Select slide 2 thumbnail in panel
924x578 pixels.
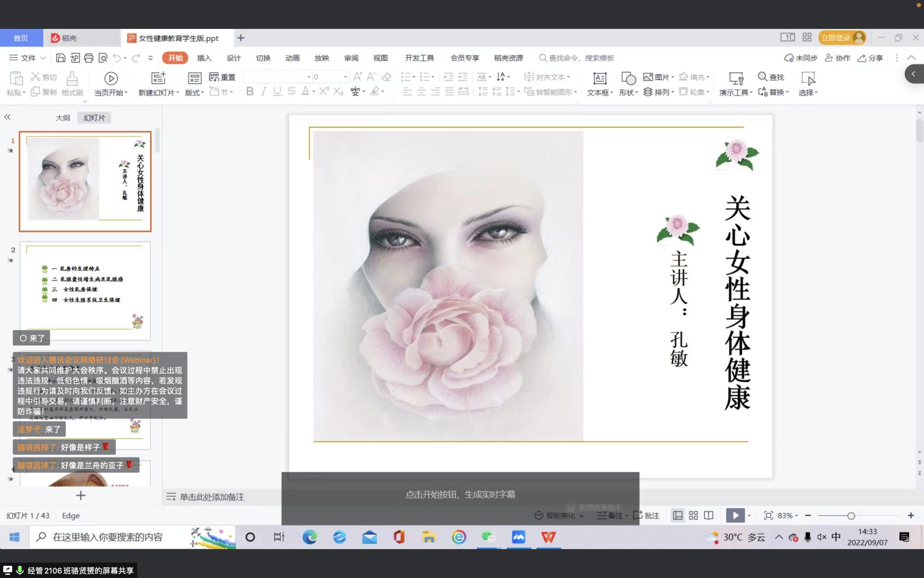(x=85, y=291)
